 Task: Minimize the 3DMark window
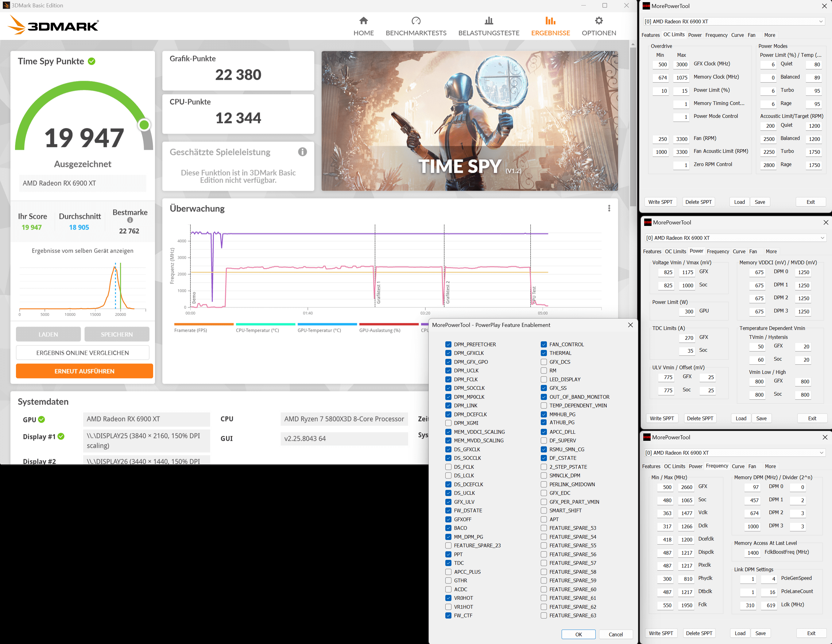(584, 5)
